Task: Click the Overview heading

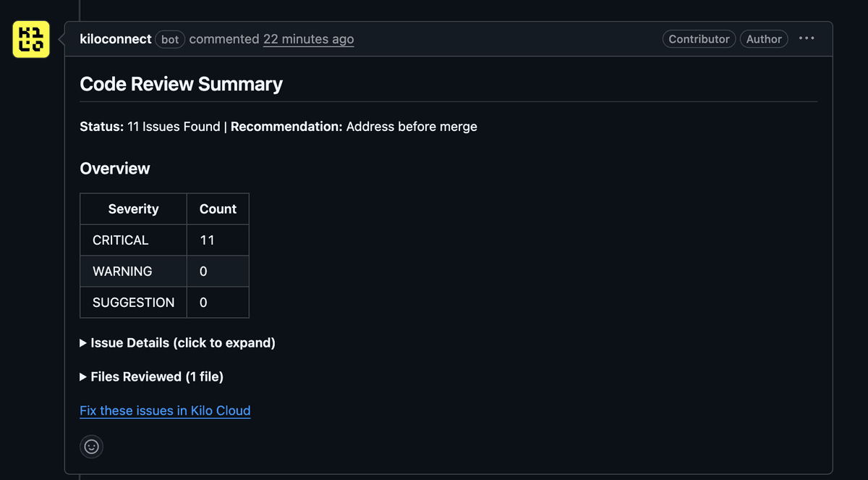Action: (x=115, y=169)
